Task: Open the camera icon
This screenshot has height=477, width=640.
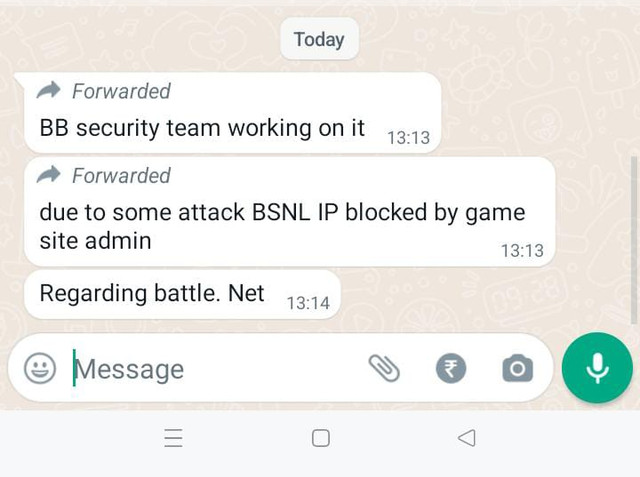Action: coord(518,368)
